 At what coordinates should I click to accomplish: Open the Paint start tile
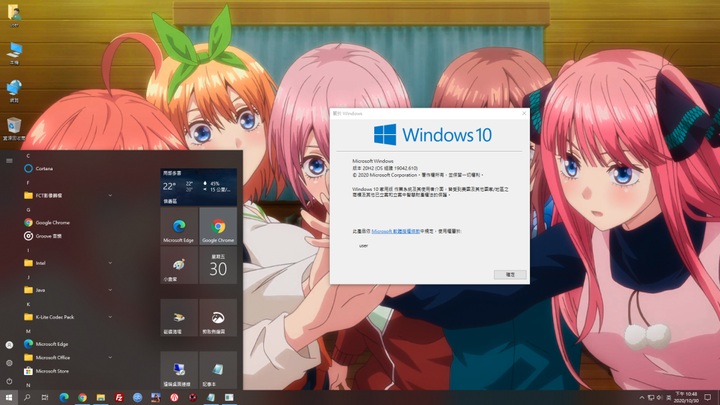pyautogui.click(x=179, y=265)
